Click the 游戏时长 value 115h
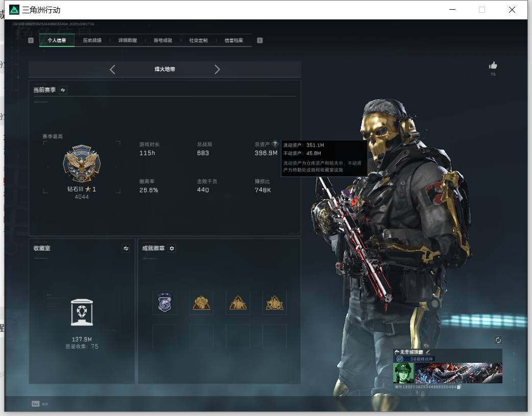 (x=147, y=153)
